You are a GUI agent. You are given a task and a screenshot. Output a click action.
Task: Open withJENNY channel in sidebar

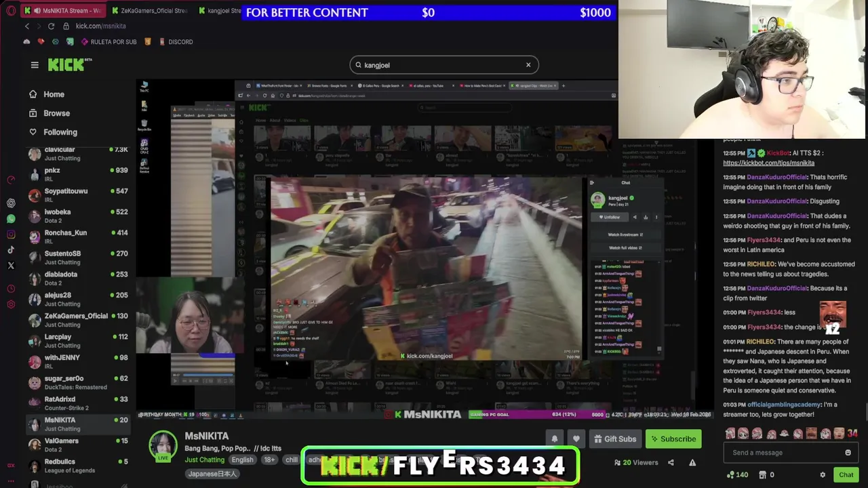(x=78, y=361)
